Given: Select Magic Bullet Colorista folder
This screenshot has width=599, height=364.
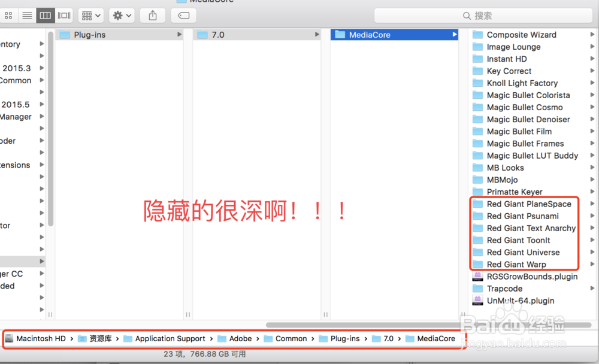Looking at the screenshot, I should 533,95.
